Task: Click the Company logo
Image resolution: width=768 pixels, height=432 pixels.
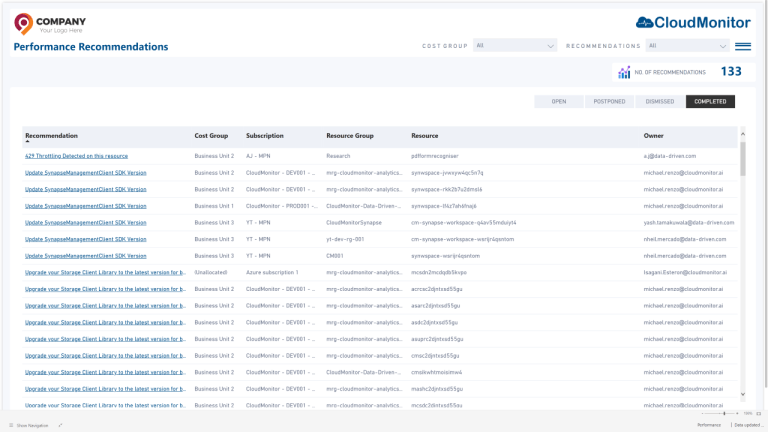Action: tap(50, 24)
